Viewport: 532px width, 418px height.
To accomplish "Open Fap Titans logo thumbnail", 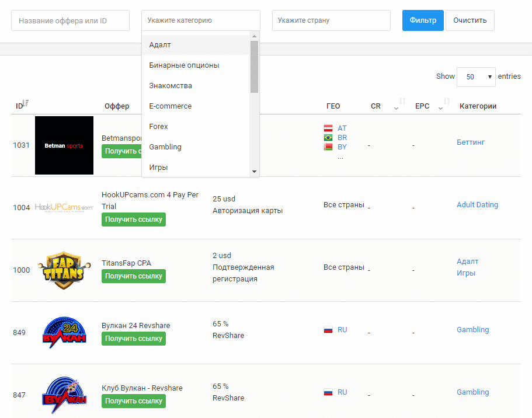I will click(64, 270).
